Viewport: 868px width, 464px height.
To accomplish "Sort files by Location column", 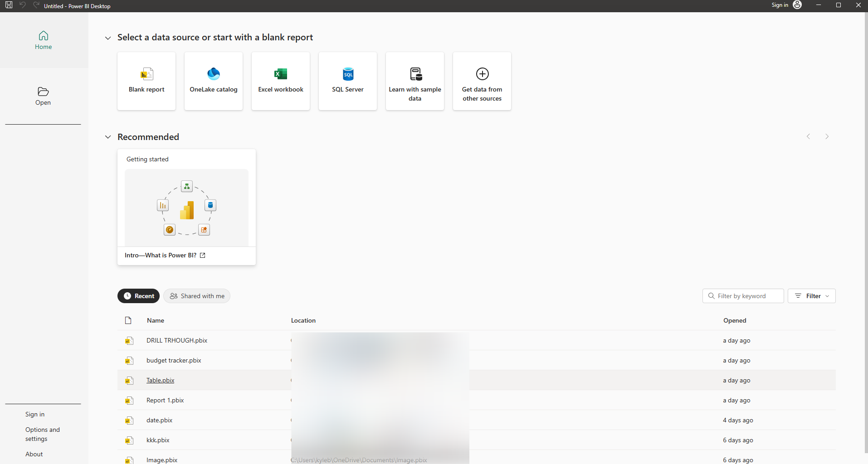I will pos(303,320).
